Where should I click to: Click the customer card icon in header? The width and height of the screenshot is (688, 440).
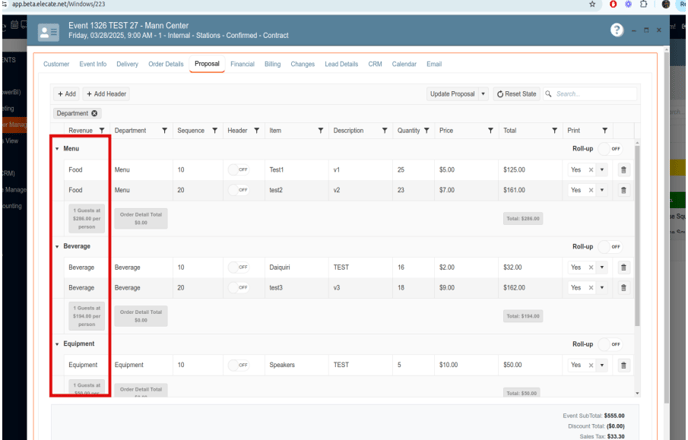click(x=48, y=32)
